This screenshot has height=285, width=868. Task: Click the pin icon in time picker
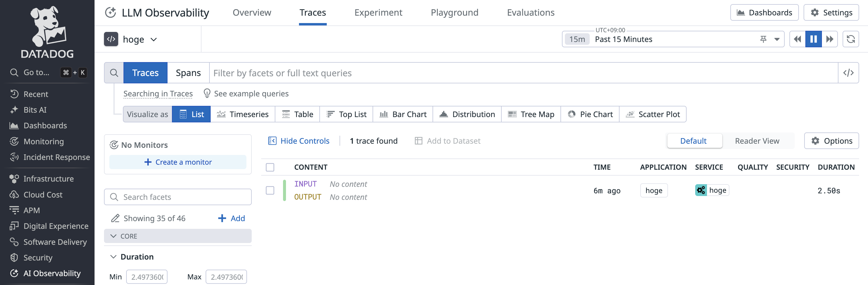click(763, 39)
